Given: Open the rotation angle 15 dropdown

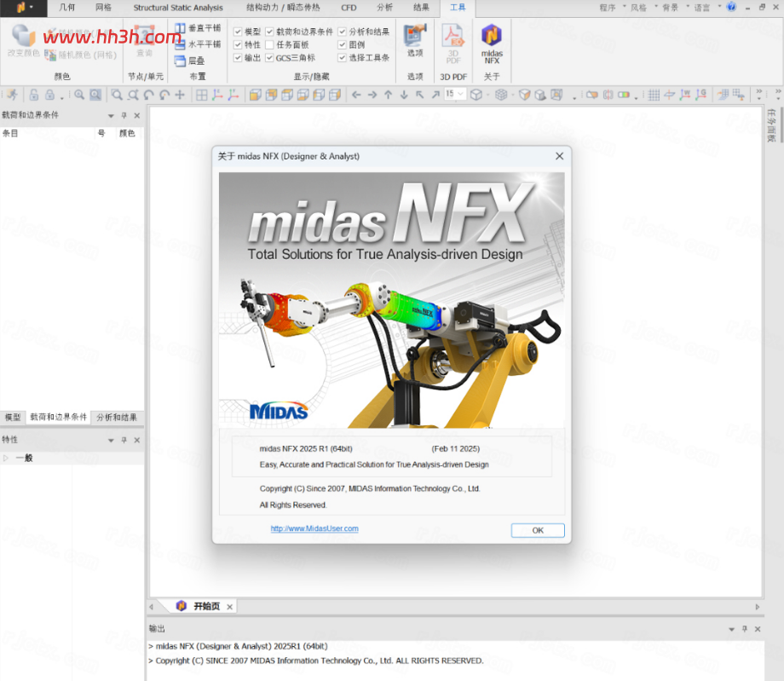Looking at the screenshot, I should click(x=460, y=94).
